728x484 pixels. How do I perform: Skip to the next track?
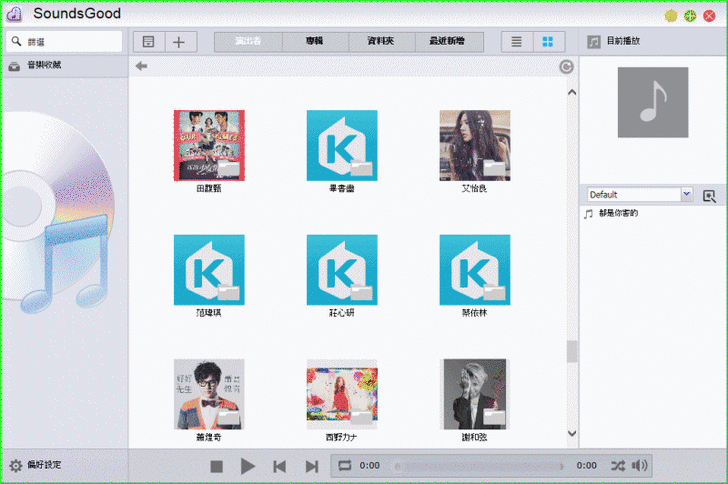(x=312, y=466)
